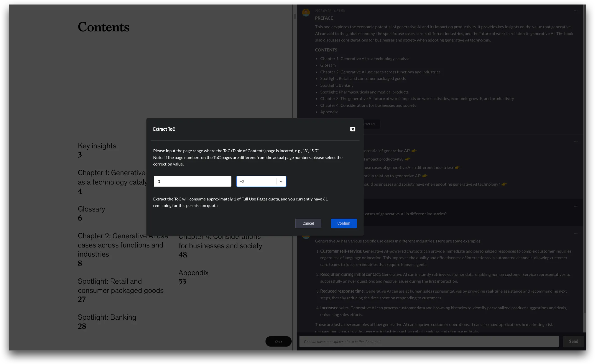Image resolution: width=595 pixels, height=364 pixels.
Task: Click the page range input field
Action: 192,182
